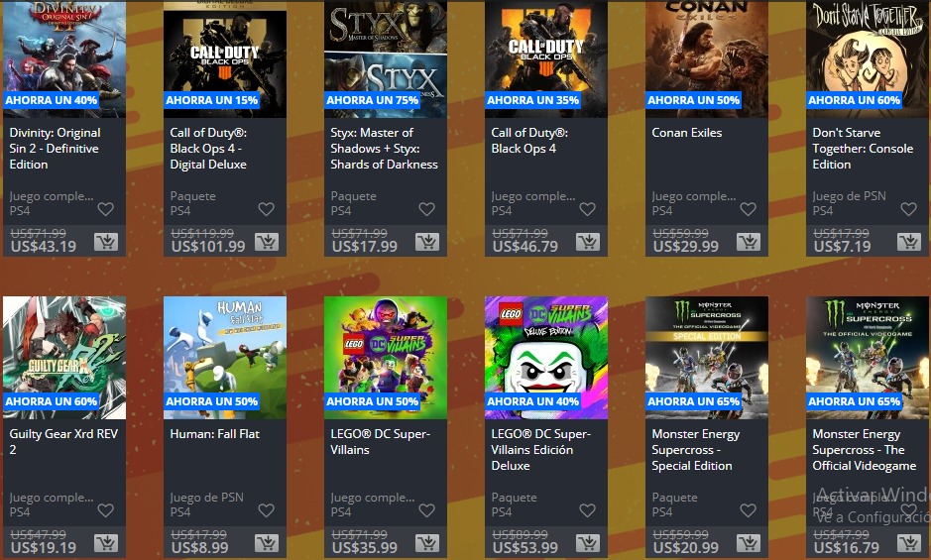Add Styx bundle to shopping cart
The width and height of the screenshot is (931, 560).
(x=427, y=242)
